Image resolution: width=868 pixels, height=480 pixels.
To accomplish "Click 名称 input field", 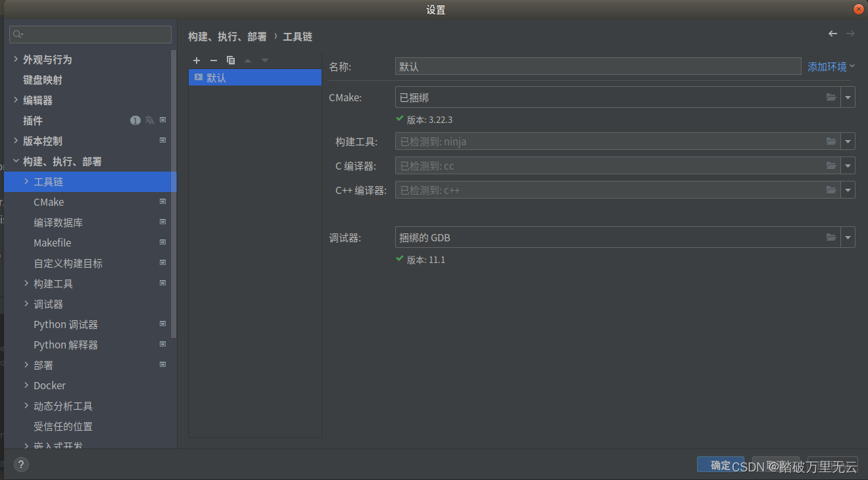I will (x=598, y=66).
